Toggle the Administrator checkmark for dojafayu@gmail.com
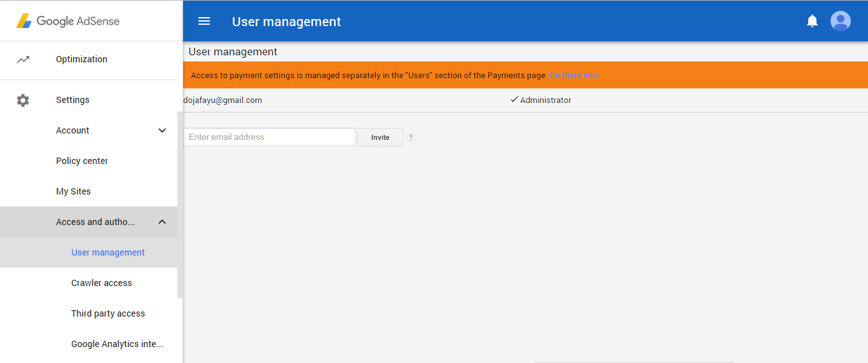Image resolution: width=868 pixels, height=363 pixels. click(x=514, y=100)
